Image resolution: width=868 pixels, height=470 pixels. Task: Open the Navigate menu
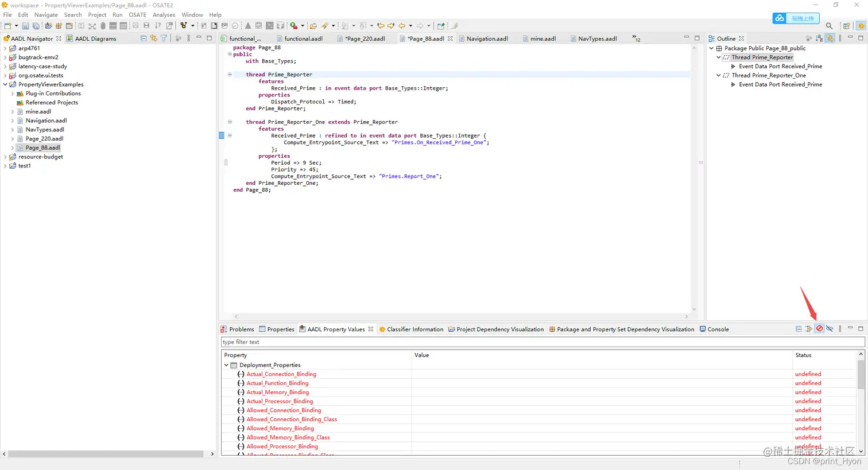[x=46, y=15]
